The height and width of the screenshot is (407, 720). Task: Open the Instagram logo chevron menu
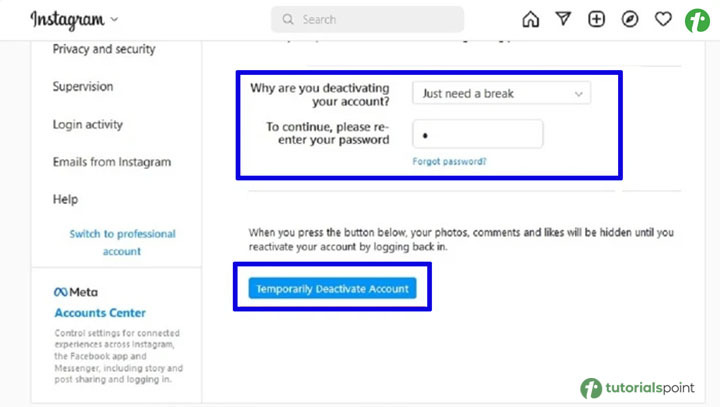click(113, 19)
